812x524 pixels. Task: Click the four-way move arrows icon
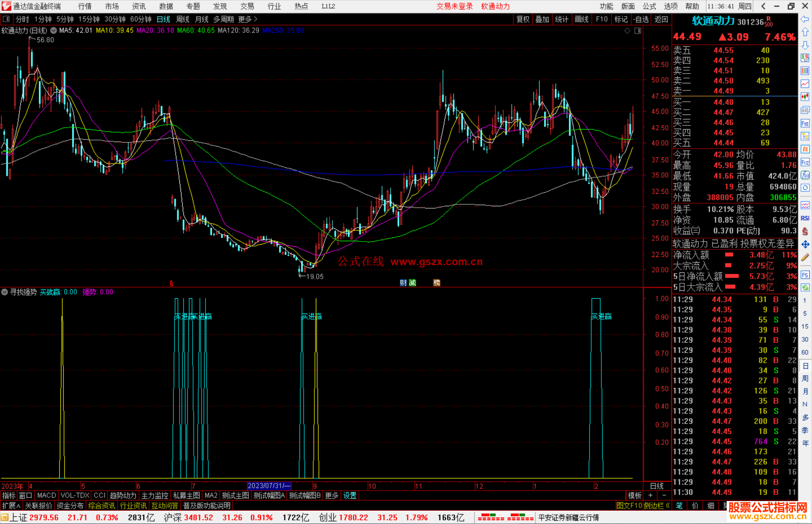(805, 245)
